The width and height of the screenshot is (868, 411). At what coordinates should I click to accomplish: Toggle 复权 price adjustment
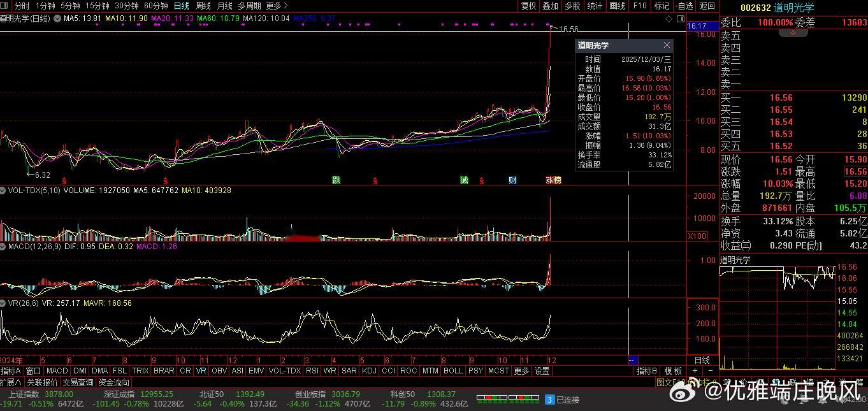pos(528,6)
